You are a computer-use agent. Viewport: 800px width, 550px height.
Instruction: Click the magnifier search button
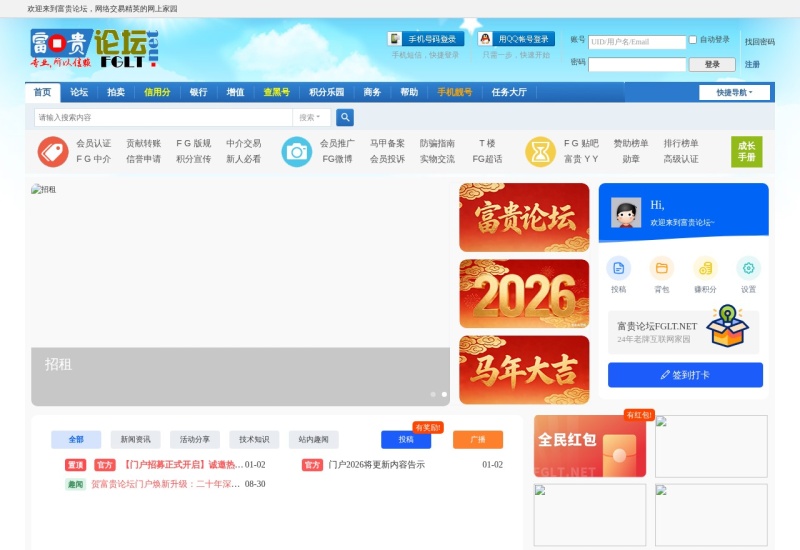click(x=345, y=117)
